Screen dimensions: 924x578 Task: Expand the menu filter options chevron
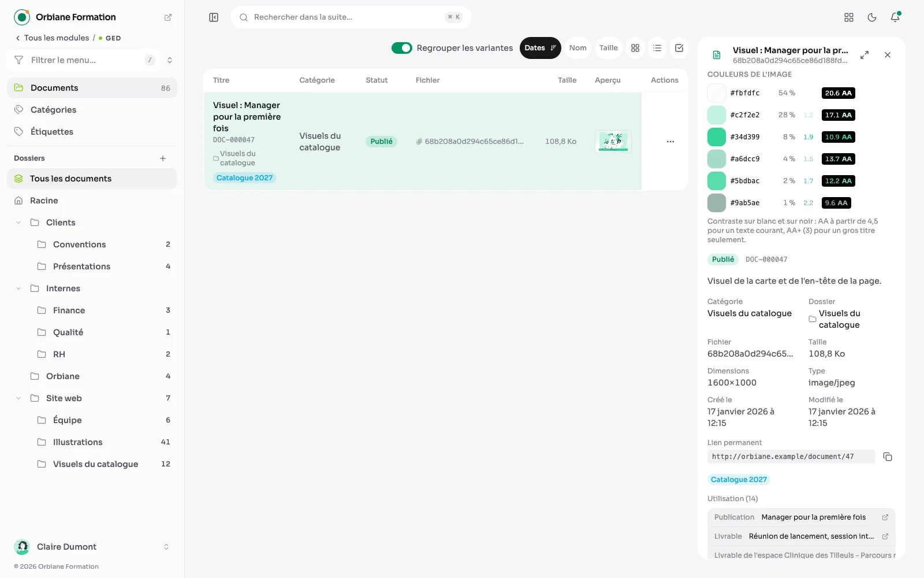[170, 60]
